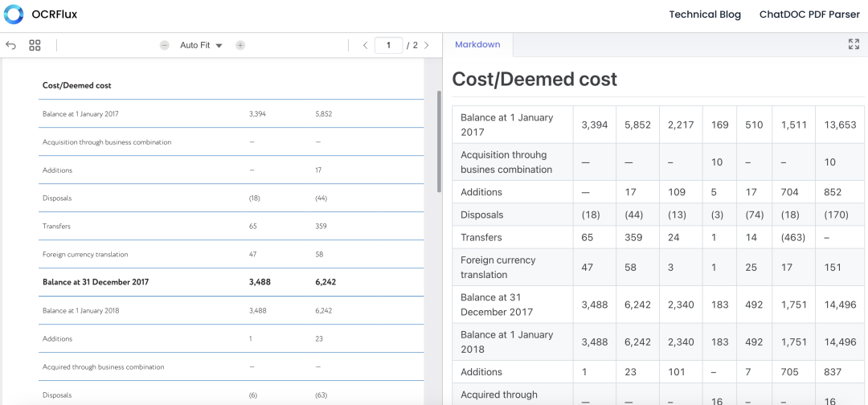Click the value 5,852 in the PDF

(x=323, y=114)
